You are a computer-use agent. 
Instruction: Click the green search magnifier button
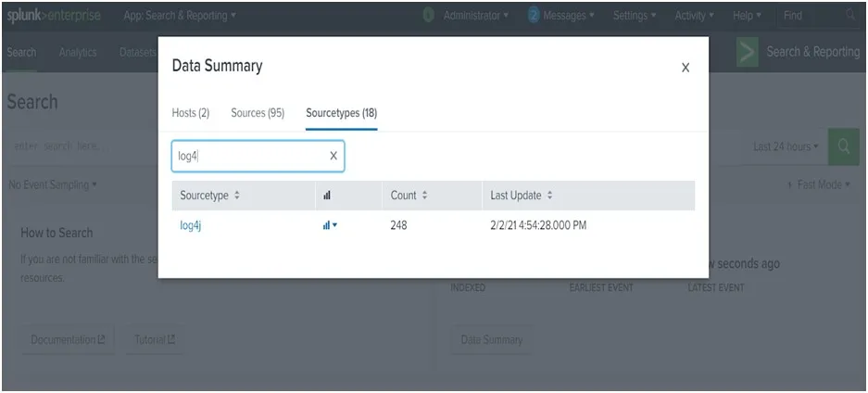(844, 146)
